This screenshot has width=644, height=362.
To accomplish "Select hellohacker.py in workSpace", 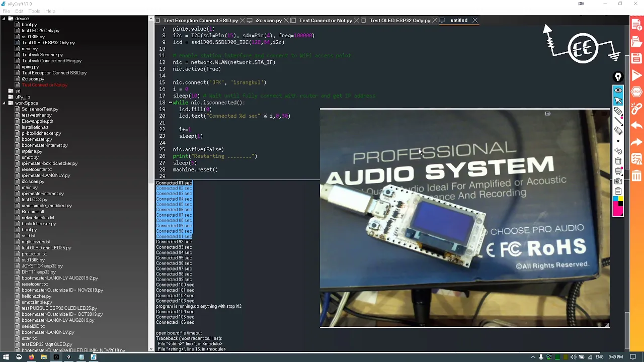I will [36, 296].
